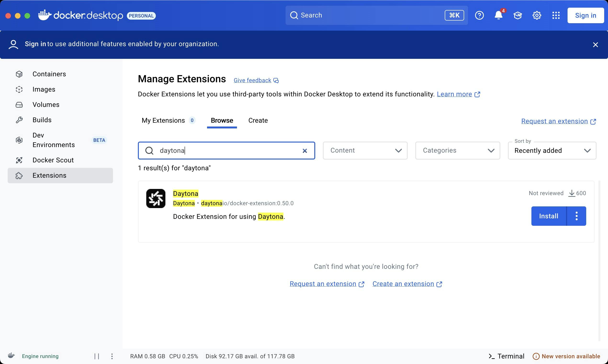Screen dimensions: 608x364
Task: Switch to the Create tab
Action: click(258, 121)
